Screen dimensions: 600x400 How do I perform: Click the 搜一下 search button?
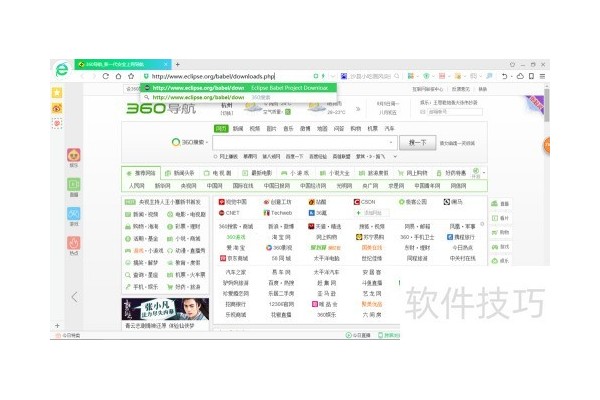click(x=417, y=142)
